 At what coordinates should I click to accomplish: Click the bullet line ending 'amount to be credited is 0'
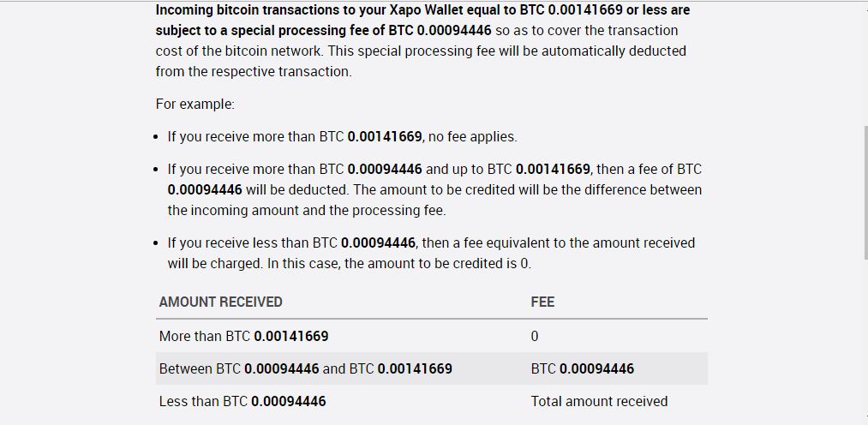click(350, 264)
